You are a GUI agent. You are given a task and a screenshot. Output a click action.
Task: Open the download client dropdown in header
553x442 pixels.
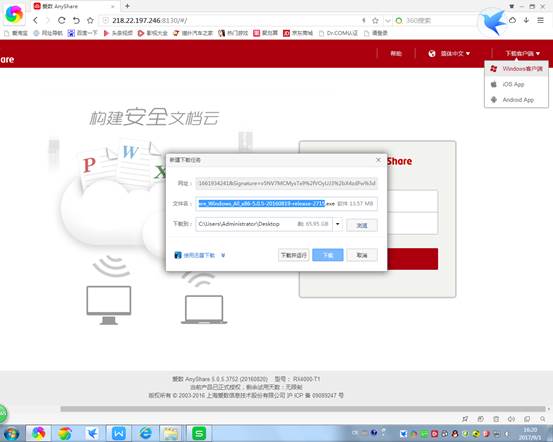[x=522, y=54]
